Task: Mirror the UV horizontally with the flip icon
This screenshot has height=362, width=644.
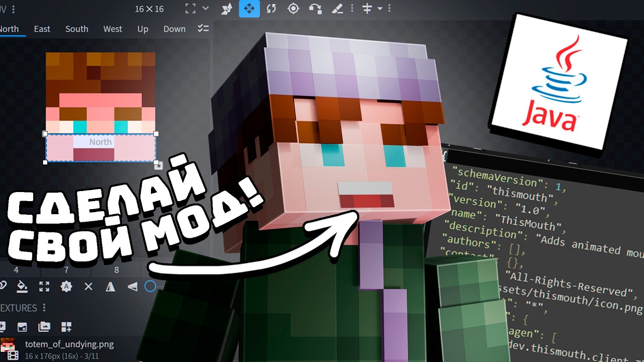Action: 111,286
